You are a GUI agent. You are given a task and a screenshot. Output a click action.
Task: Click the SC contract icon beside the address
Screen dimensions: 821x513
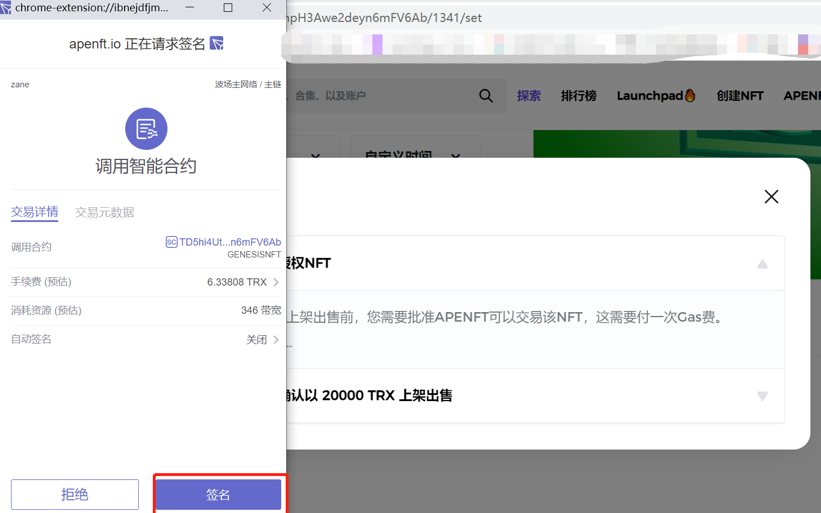coord(171,242)
